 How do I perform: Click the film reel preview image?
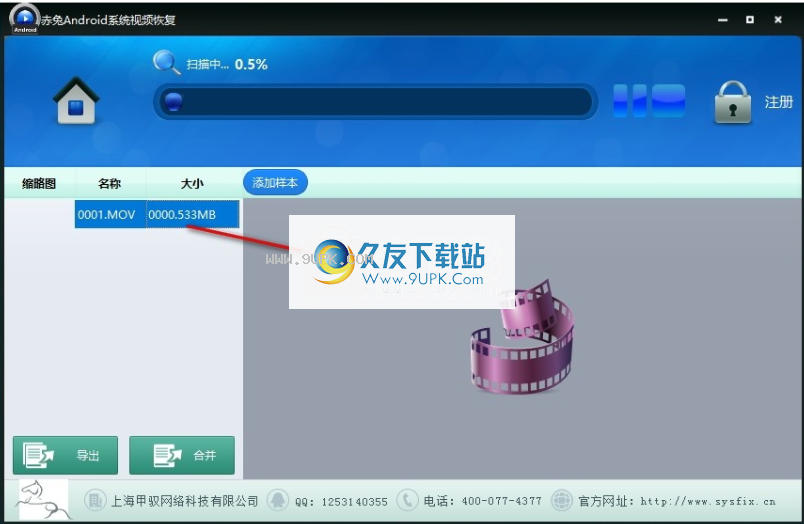click(x=522, y=338)
